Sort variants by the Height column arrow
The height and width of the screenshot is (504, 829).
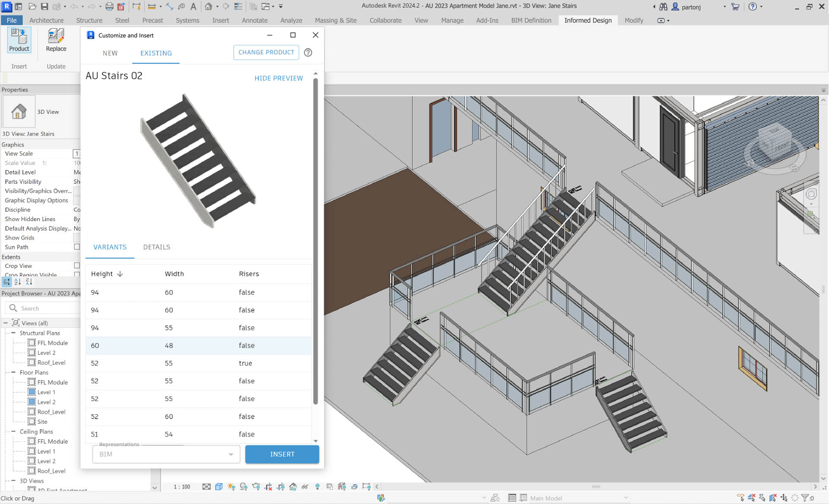click(120, 274)
